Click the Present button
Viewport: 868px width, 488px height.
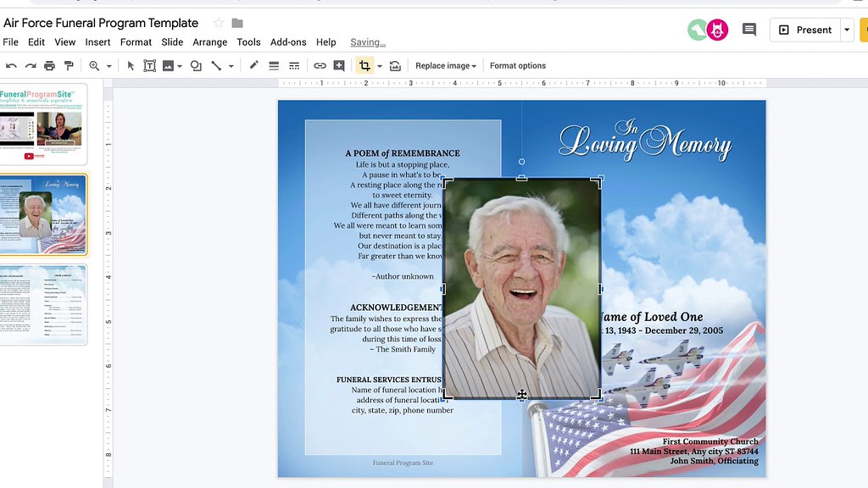point(805,30)
